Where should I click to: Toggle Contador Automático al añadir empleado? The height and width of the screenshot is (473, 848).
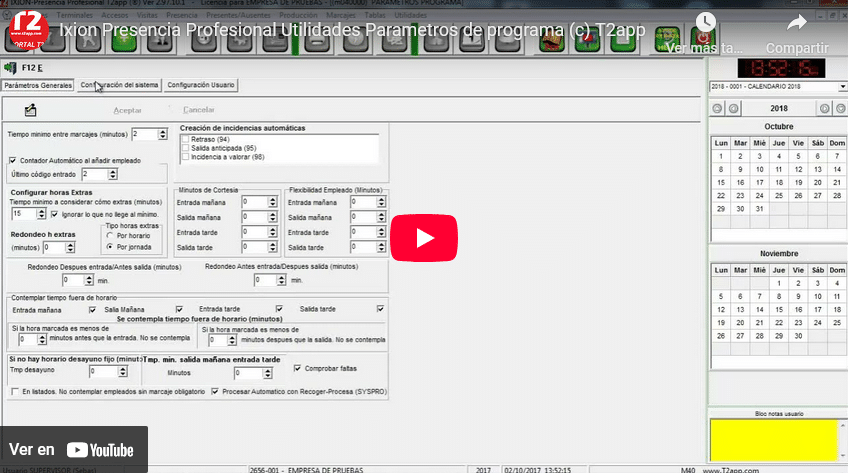coord(13,161)
